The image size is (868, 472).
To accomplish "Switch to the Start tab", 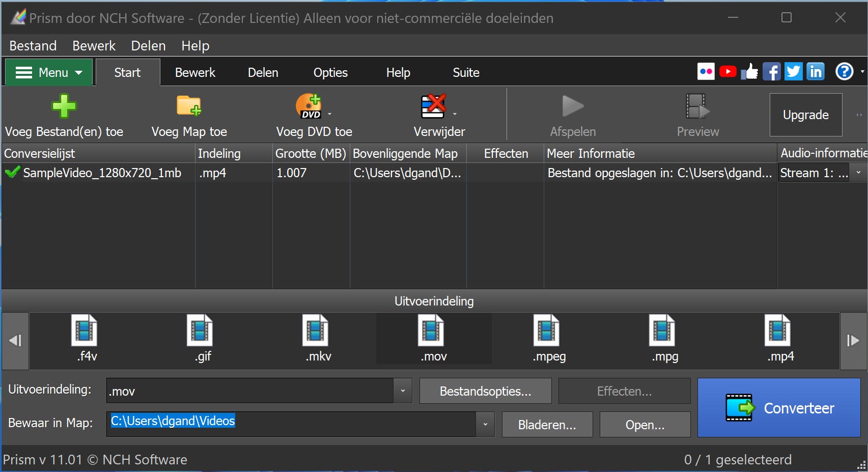I will [x=127, y=72].
